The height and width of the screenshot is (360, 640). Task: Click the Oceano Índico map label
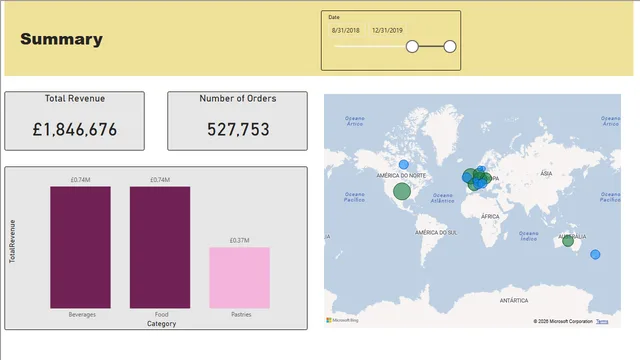click(529, 236)
